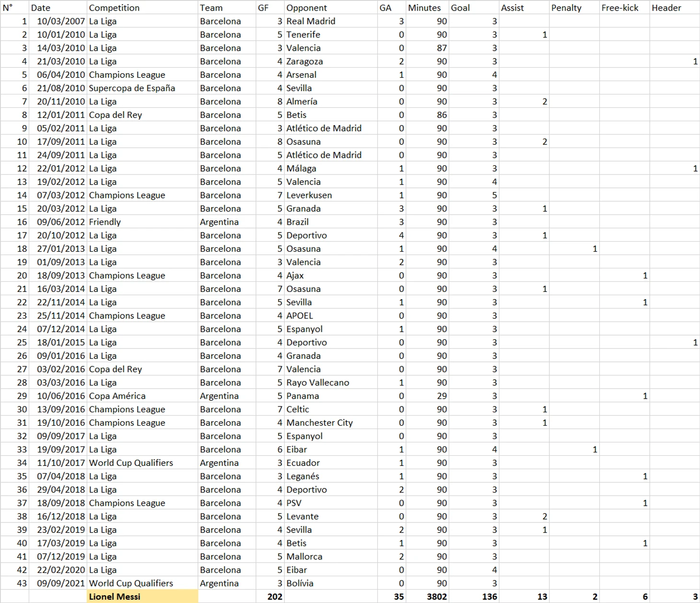
Task: Select the 'Minutes' header cell
Action: coord(427,8)
